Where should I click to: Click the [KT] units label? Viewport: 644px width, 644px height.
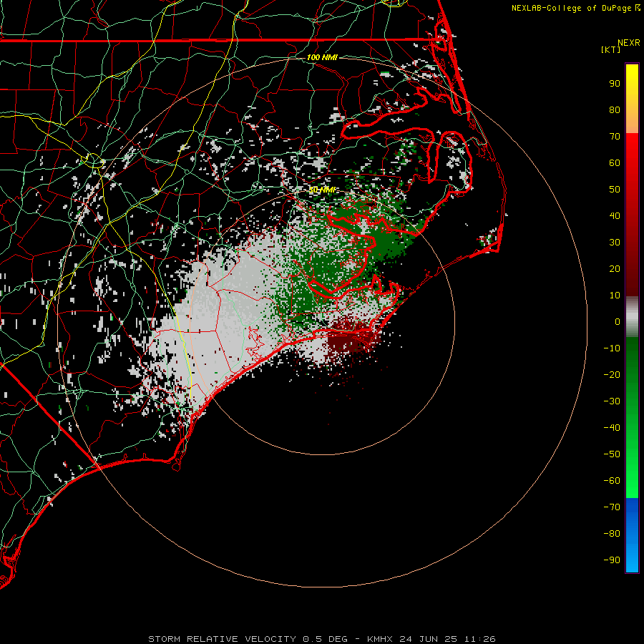pyautogui.click(x=610, y=49)
